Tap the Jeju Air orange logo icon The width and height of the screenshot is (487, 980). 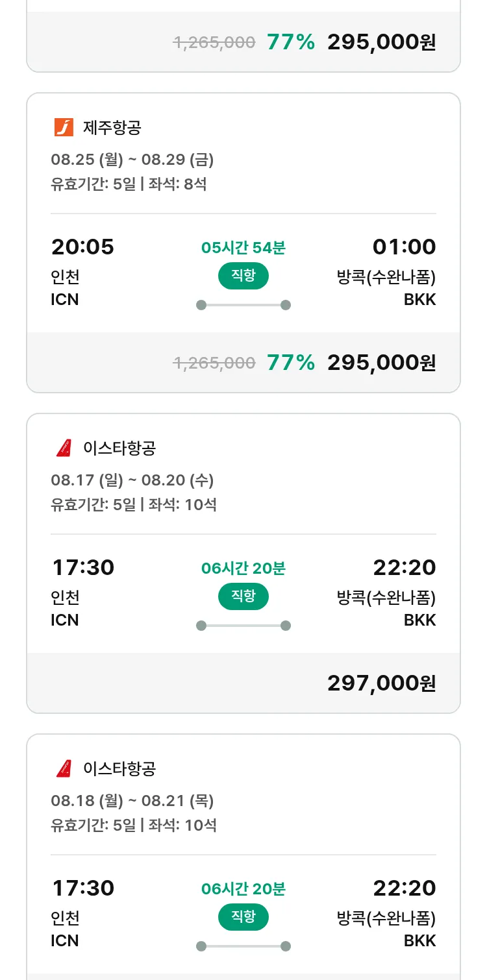(64, 127)
